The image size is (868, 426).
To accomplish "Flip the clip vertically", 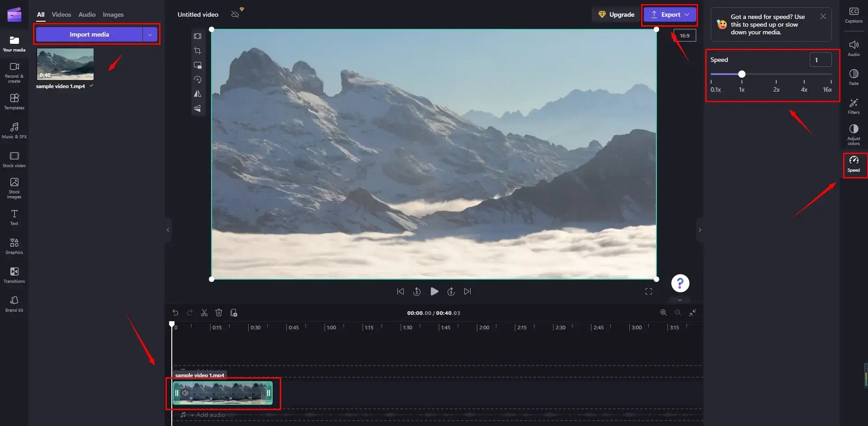I will pos(198,108).
